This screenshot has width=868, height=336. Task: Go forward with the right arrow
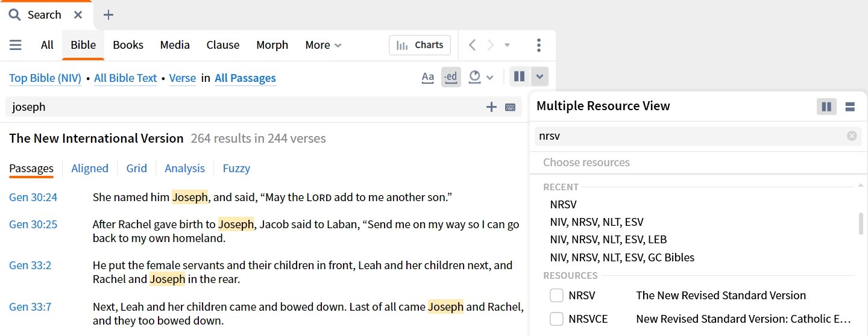point(490,45)
